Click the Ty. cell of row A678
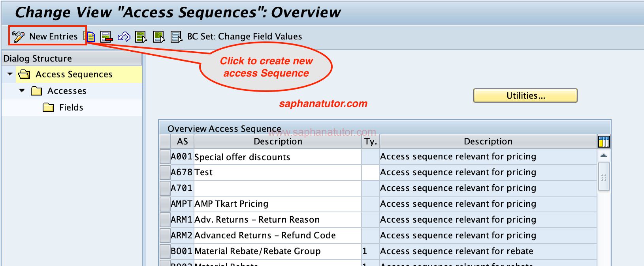 click(371, 172)
